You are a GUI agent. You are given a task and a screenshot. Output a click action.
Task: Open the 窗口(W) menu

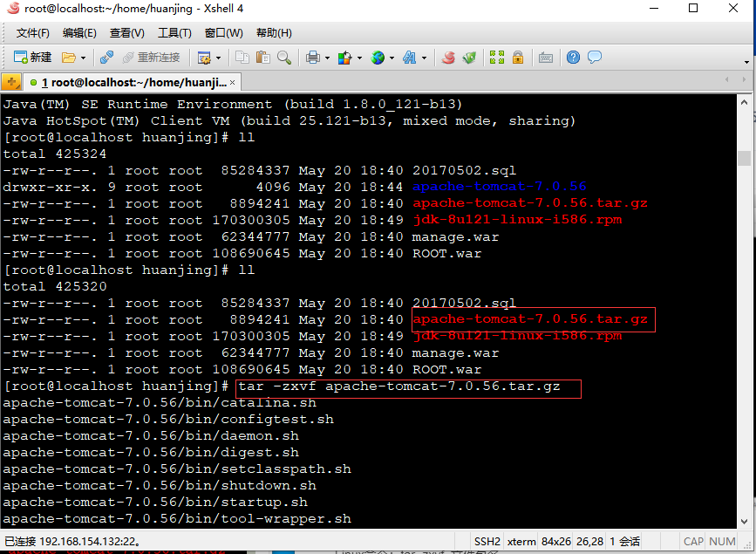(x=224, y=33)
